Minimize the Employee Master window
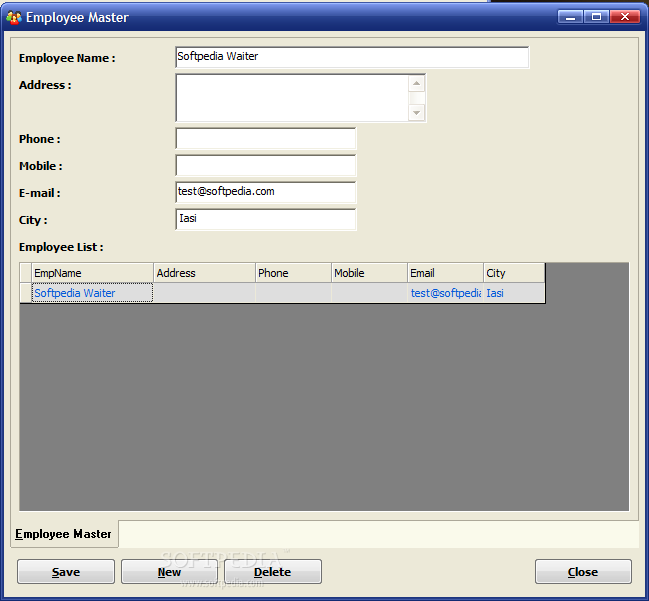This screenshot has width=649, height=601. point(570,17)
